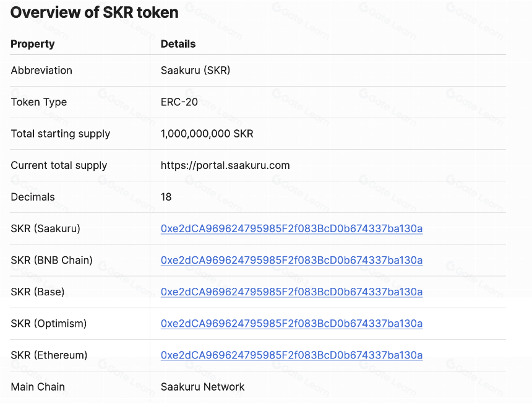Image resolution: width=532 pixels, height=403 pixels.
Task: Click the 'Total starting supply' label
Action: [61, 134]
